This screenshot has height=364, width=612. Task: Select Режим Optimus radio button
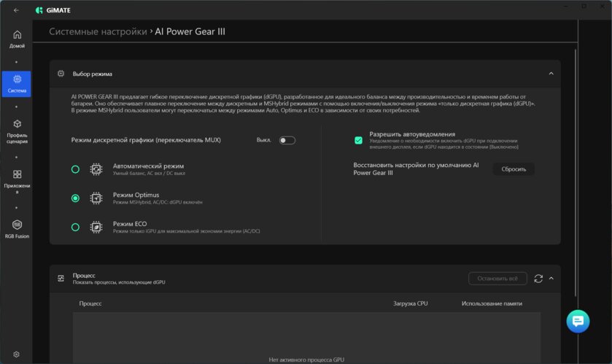[75, 198]
